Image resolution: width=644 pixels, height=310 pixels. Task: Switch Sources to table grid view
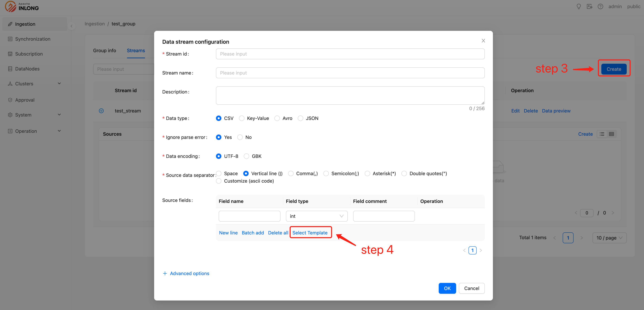coord(611,134)
